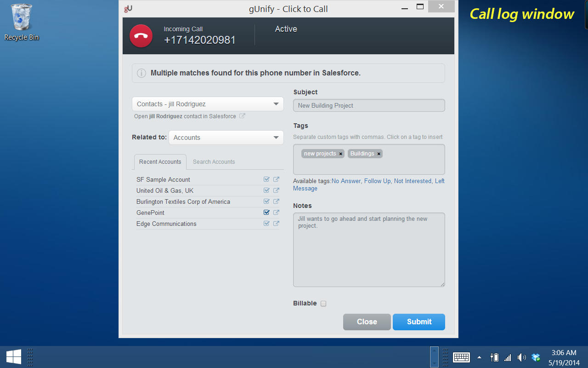Click the taskbar scroll arrows control
588x368 pixels.
click(434, 357)
